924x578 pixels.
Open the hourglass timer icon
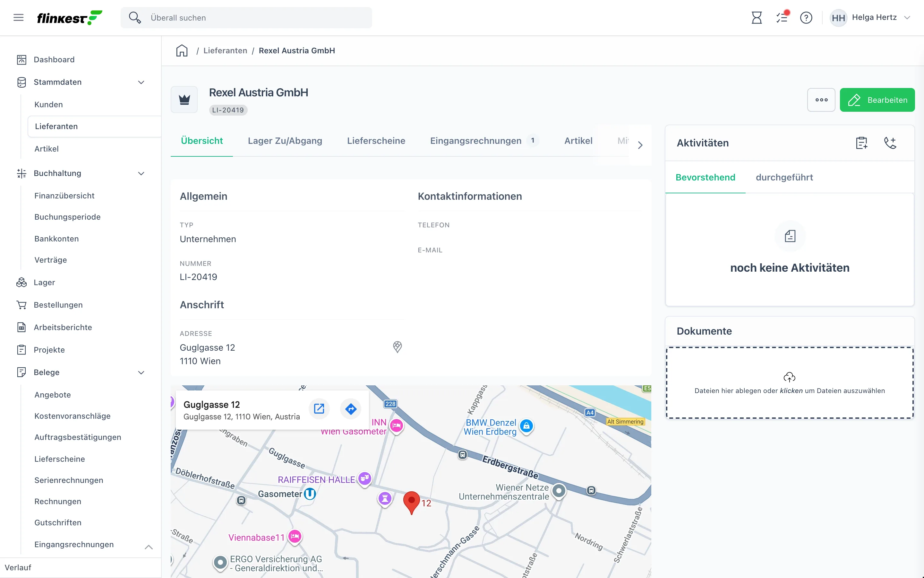(757, 18)
